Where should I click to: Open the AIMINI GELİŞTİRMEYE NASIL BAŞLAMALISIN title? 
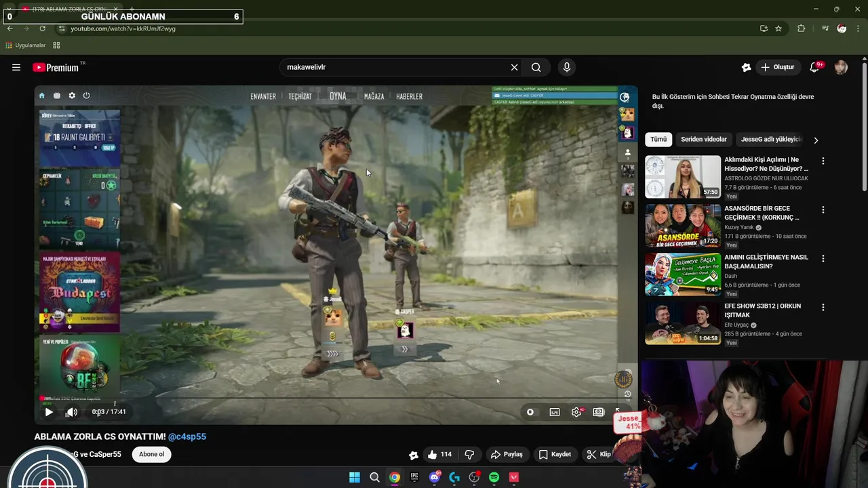click(x=766, y=262)
